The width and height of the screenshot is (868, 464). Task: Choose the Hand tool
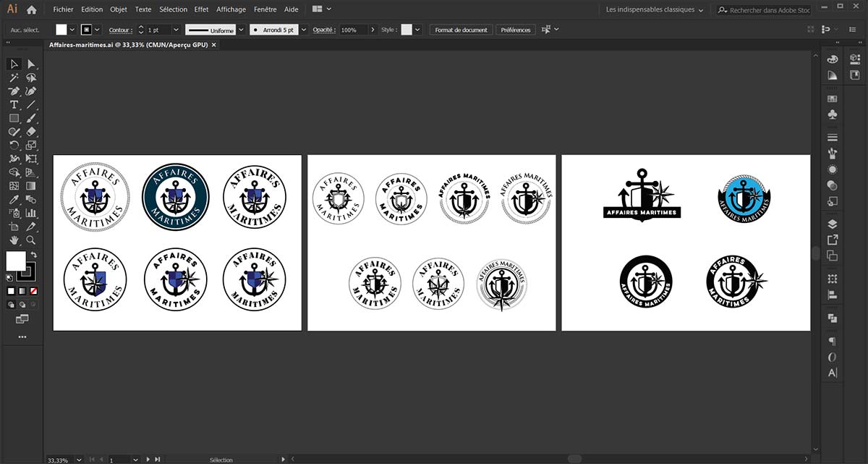coord(14,240)
